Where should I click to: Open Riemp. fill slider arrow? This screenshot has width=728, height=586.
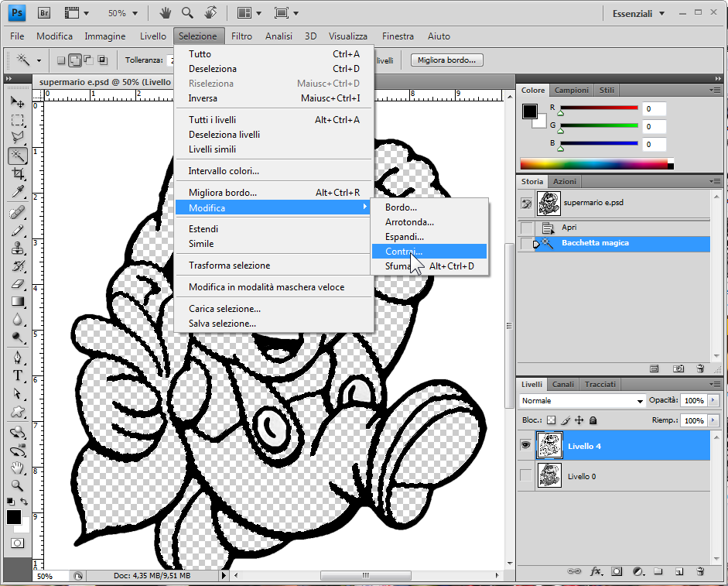click(713, 420)
